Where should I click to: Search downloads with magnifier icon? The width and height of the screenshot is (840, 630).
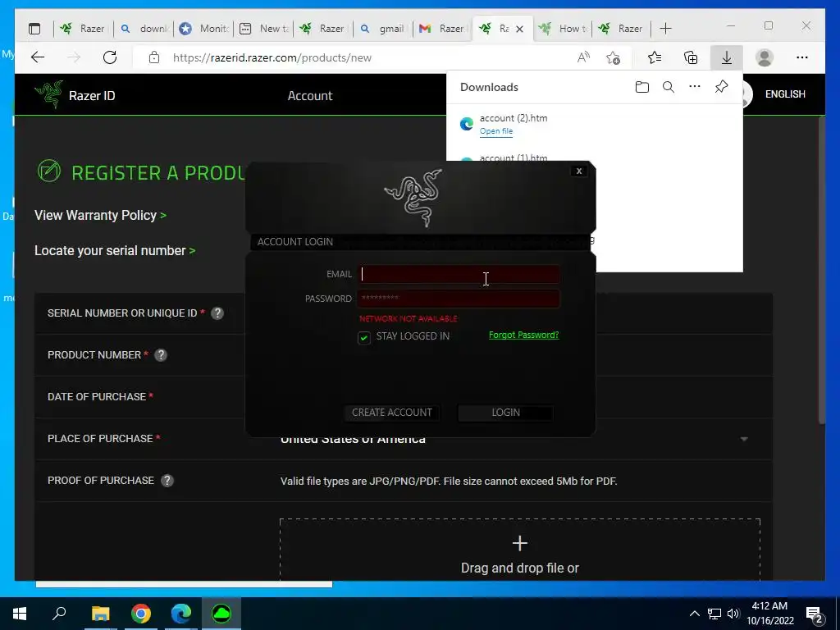click(x=668, y=87)
